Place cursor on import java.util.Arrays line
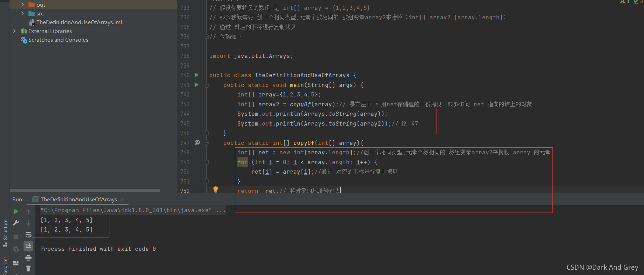 (251, 56)
